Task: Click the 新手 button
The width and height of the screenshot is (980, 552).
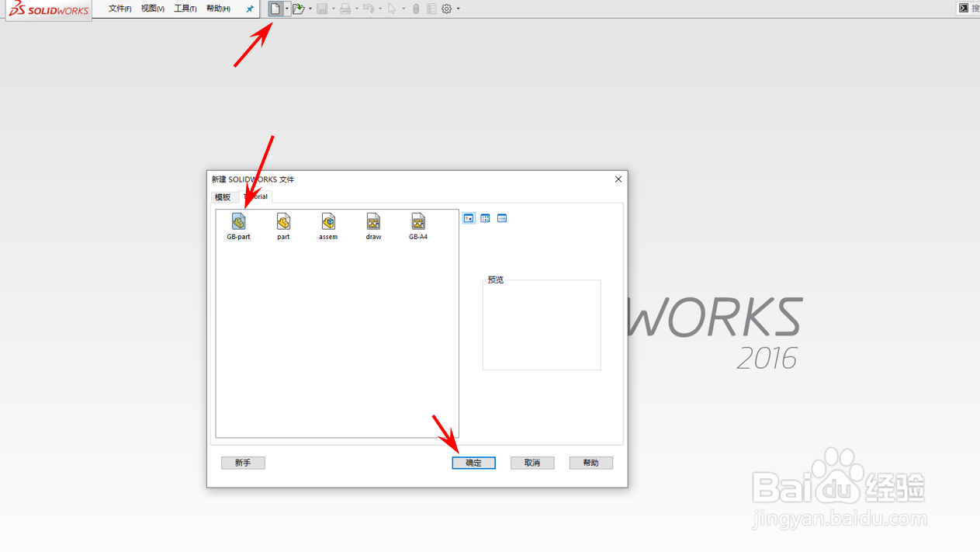Action: 243,463
